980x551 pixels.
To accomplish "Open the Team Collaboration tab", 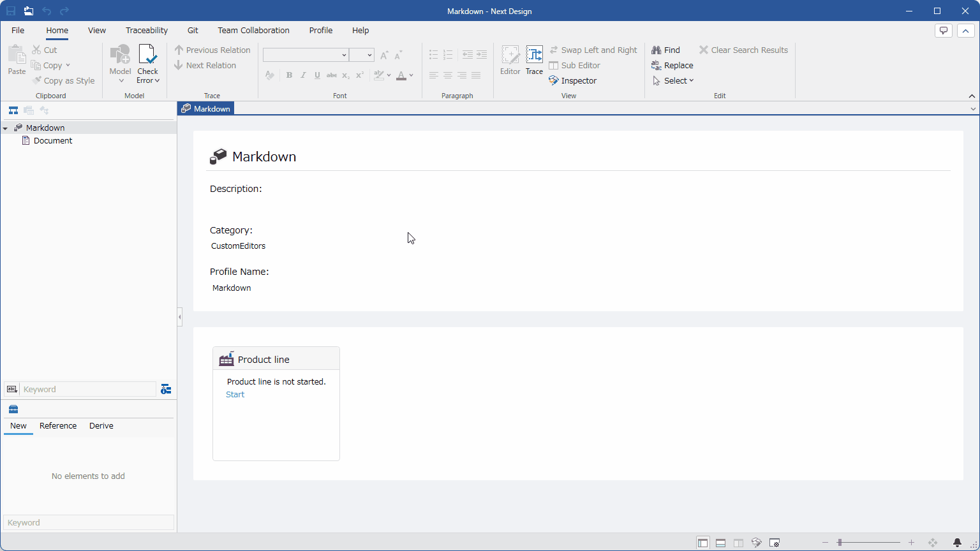I will pos(253,30).
